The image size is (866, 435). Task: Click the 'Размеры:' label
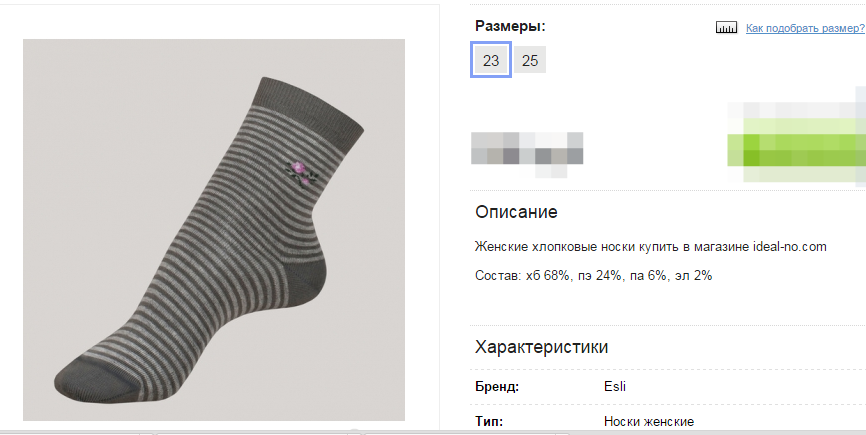(x=509, y=27)
